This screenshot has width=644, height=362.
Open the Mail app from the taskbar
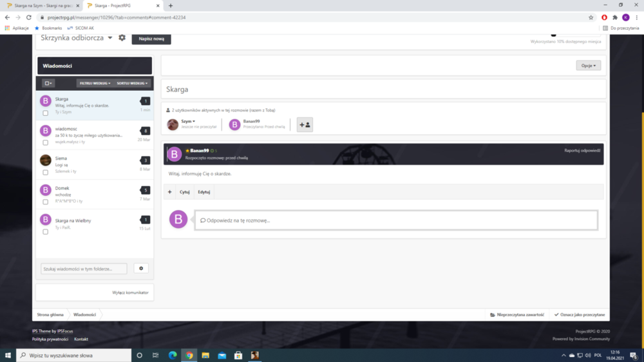(x=222, y=356)
